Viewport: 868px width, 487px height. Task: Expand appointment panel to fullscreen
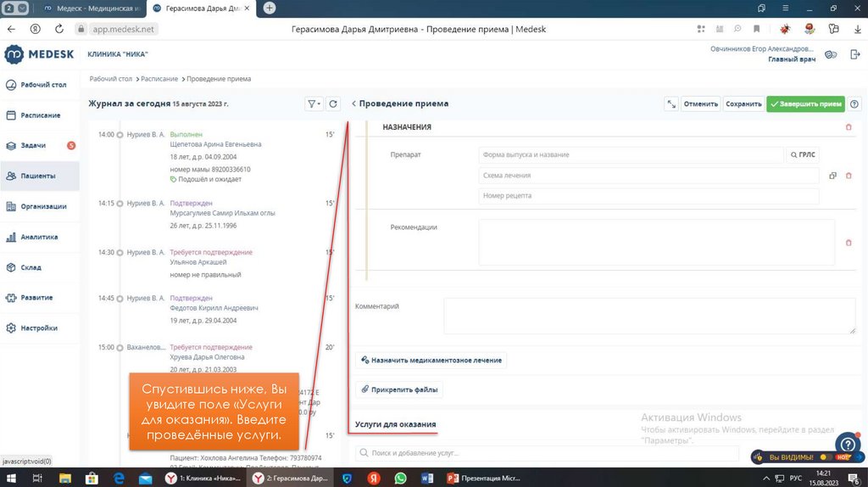671,104
